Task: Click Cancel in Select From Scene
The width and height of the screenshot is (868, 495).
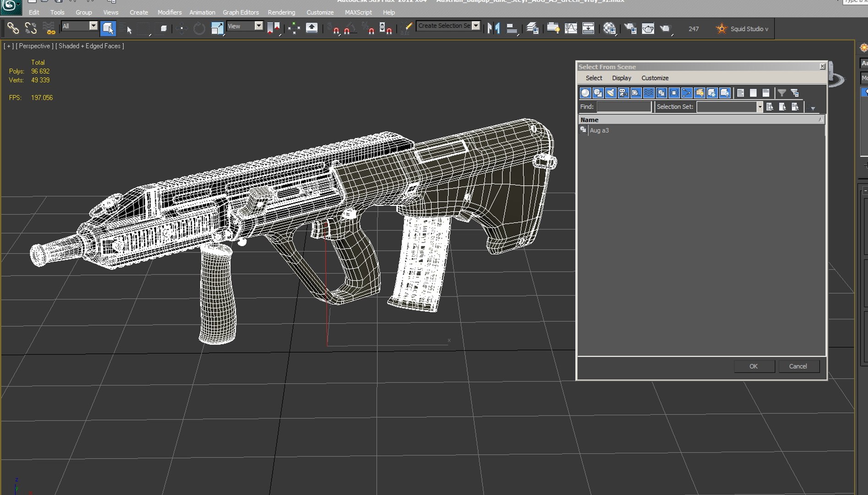Action: click(798, 366)
